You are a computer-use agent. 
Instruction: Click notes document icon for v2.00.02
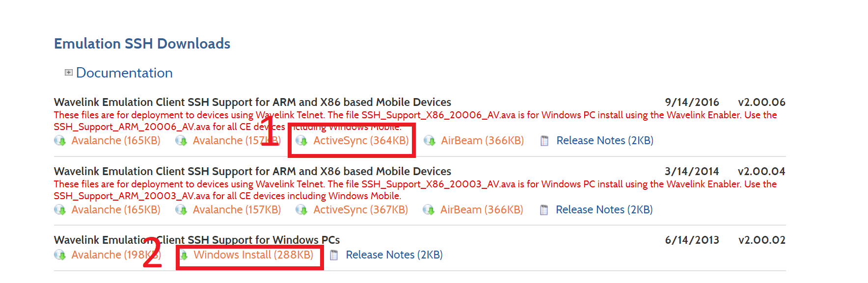(x=334, y=255)
